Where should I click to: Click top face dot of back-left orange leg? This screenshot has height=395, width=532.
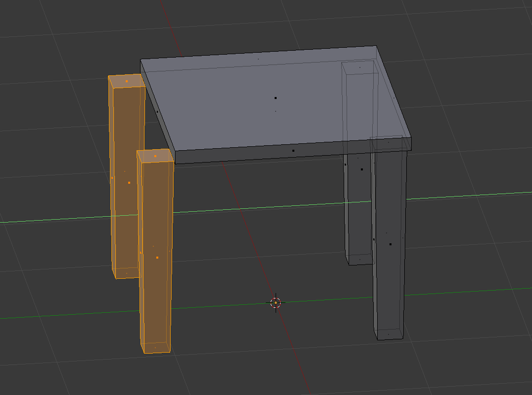pos(127,81)
